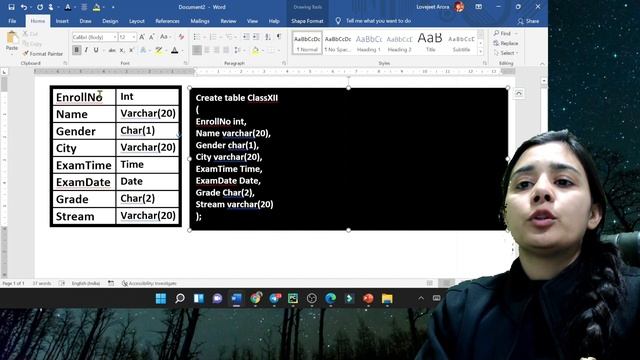
Task: Apply the font color button
Action: 175,50
